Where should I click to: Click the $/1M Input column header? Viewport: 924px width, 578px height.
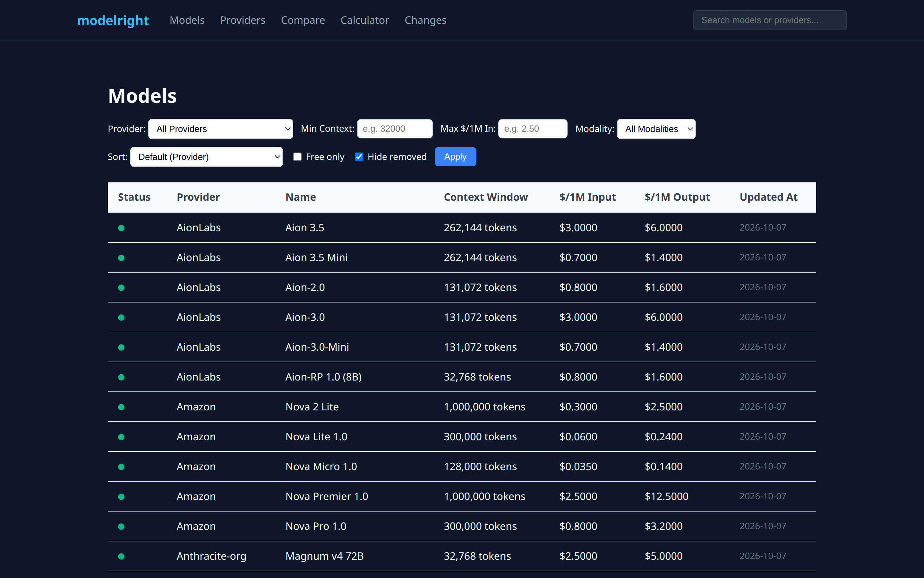[588, 197]
